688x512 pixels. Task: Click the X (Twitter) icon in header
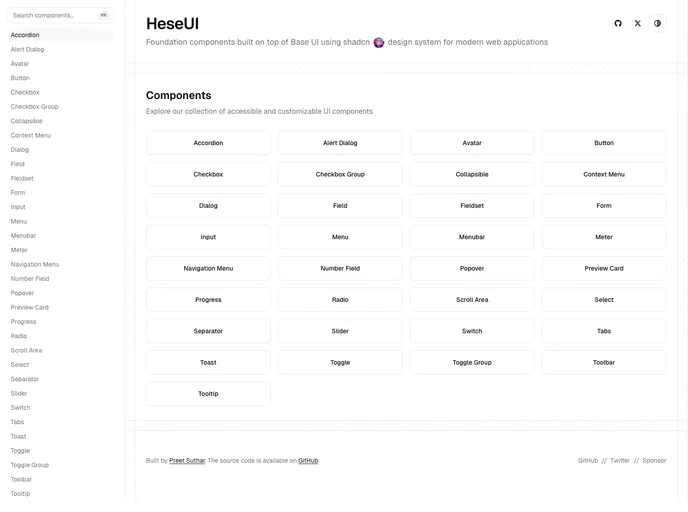pos(638,23)
